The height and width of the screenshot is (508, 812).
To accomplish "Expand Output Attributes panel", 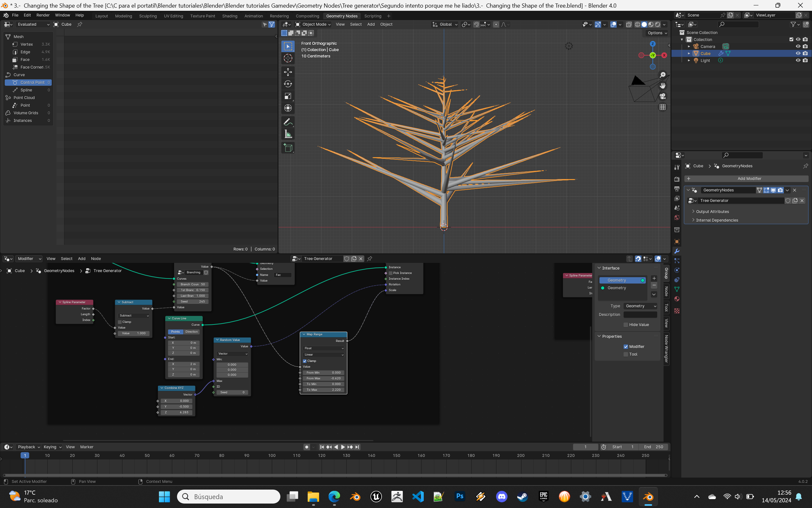I will tap(712, 212).
